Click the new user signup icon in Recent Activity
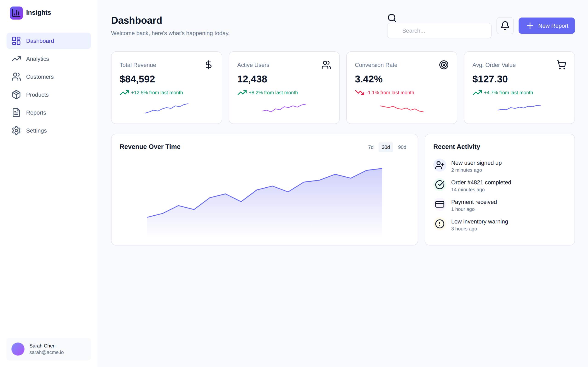 pos(440,165)
